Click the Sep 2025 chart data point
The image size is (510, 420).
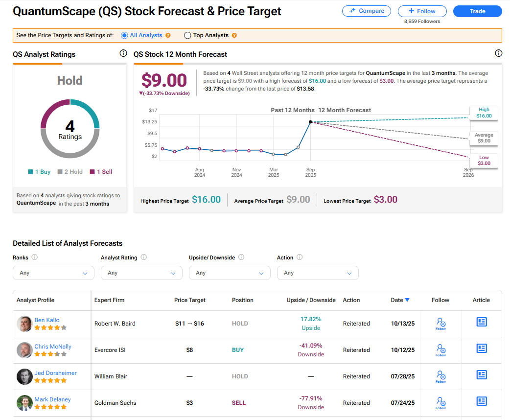click(310, 122)
